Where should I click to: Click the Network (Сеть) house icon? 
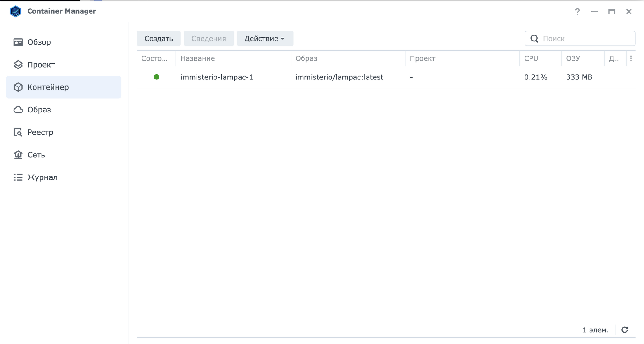click(18, 155)
